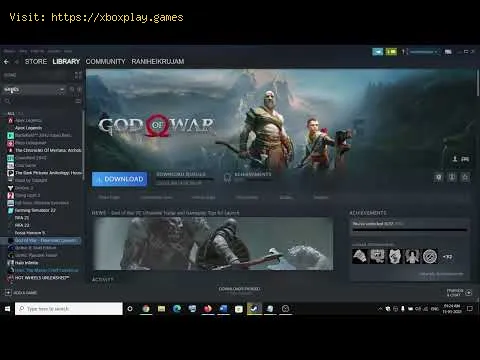Focus the Windows taskbar search box
480x360 pixels.
click(69, 309)
